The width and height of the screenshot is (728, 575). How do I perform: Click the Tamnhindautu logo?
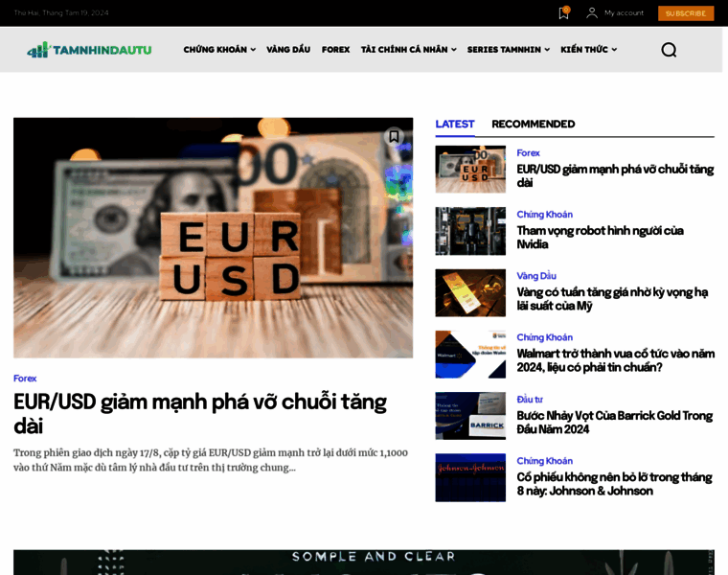[x=89, y=50]
